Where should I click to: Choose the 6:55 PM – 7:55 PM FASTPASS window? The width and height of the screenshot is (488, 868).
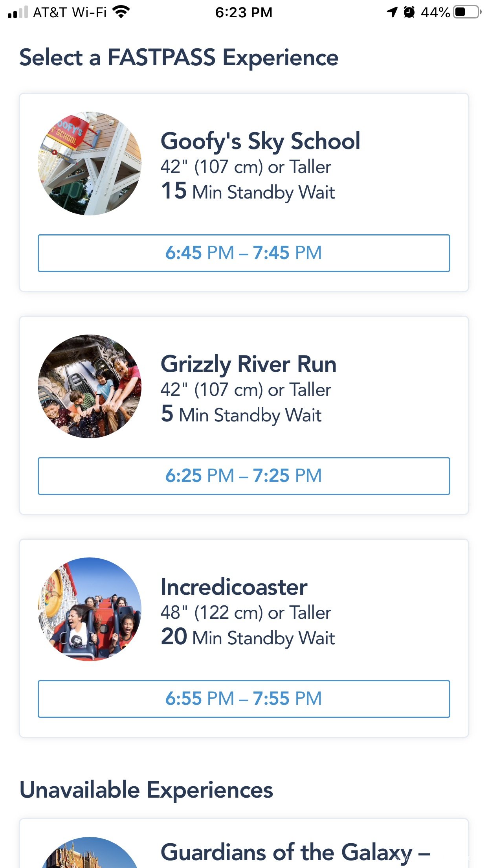tap(244, 699)
